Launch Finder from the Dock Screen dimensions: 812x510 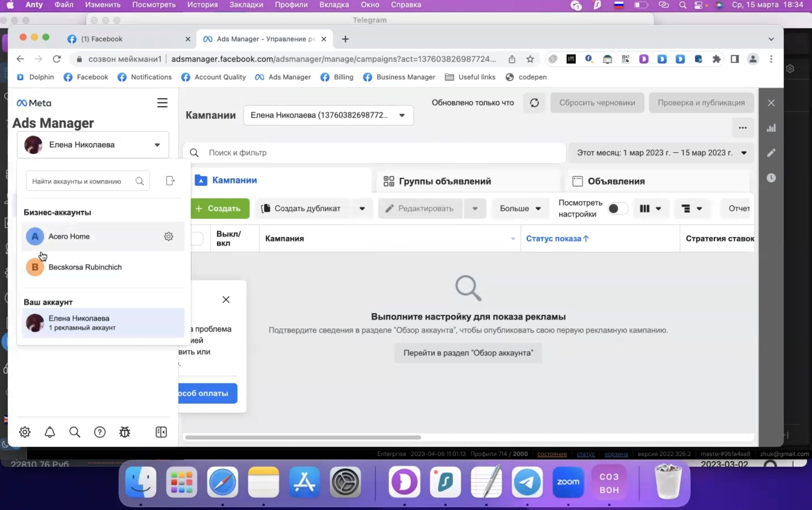[x=141, y=482]
